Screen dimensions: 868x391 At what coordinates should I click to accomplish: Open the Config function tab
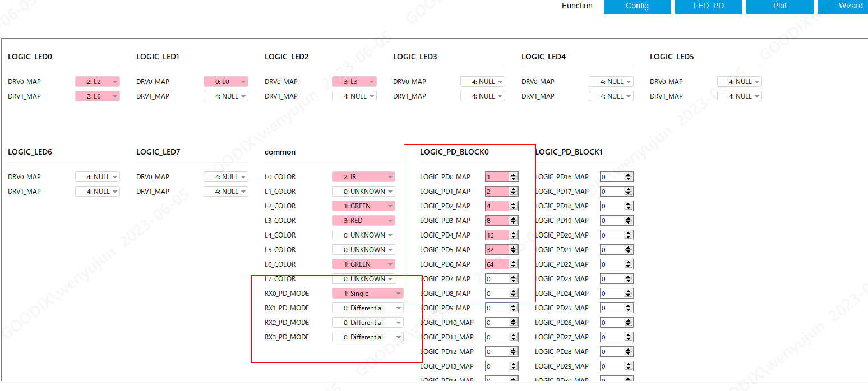[637, 6]
